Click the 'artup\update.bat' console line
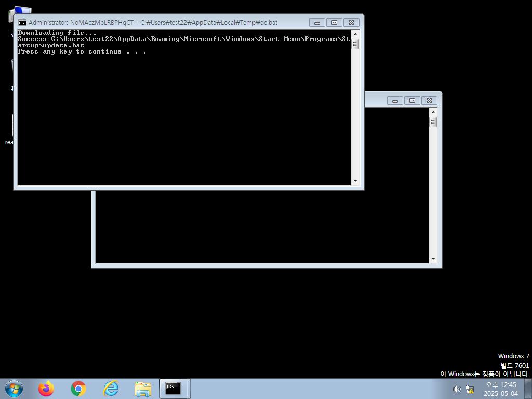 (51, 46)
